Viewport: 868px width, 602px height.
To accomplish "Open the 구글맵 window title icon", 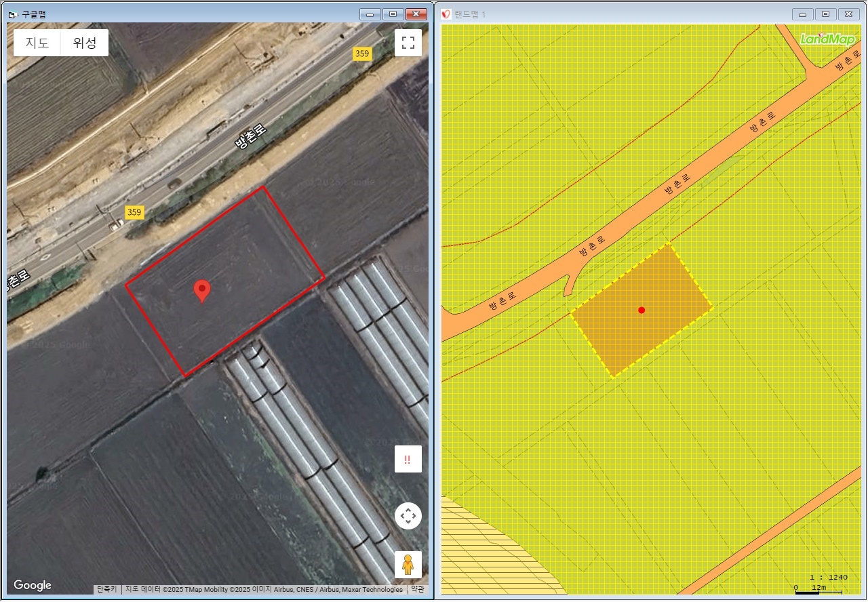I will (x=12, y=14).
